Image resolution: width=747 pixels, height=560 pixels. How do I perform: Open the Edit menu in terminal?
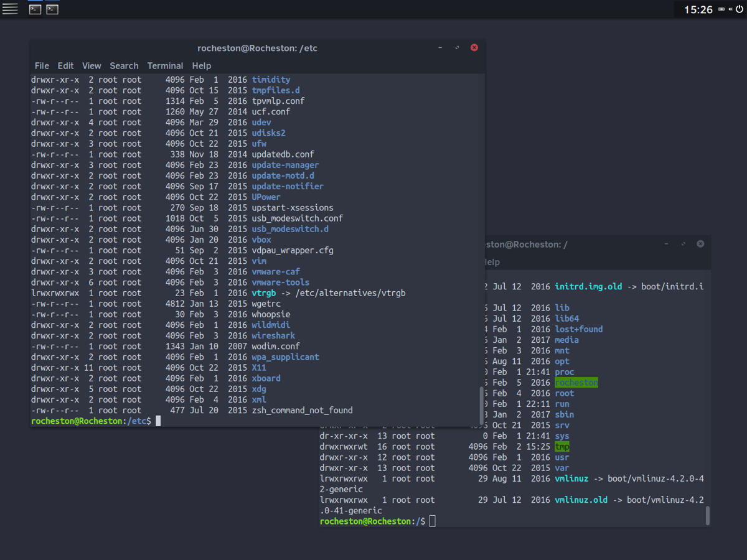pos(65,65)
